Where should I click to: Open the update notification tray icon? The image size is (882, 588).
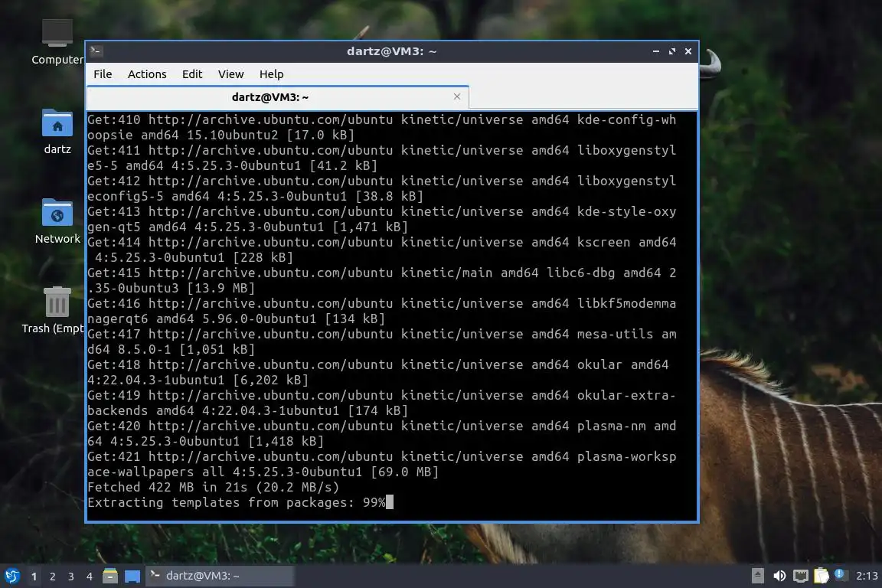click(839, 574)
